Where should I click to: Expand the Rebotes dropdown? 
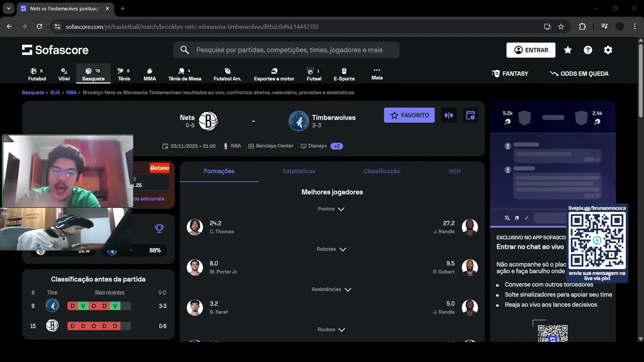[x=332, y=249]
